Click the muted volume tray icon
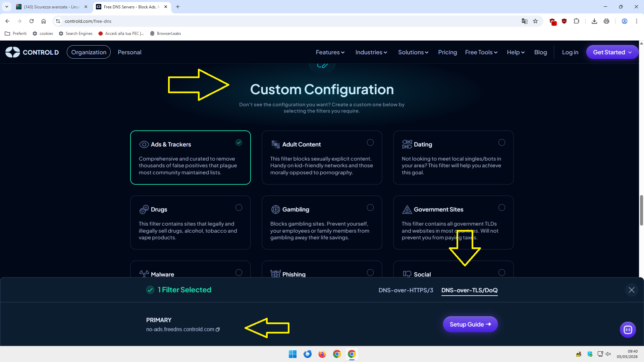 (x=608, y=354)
